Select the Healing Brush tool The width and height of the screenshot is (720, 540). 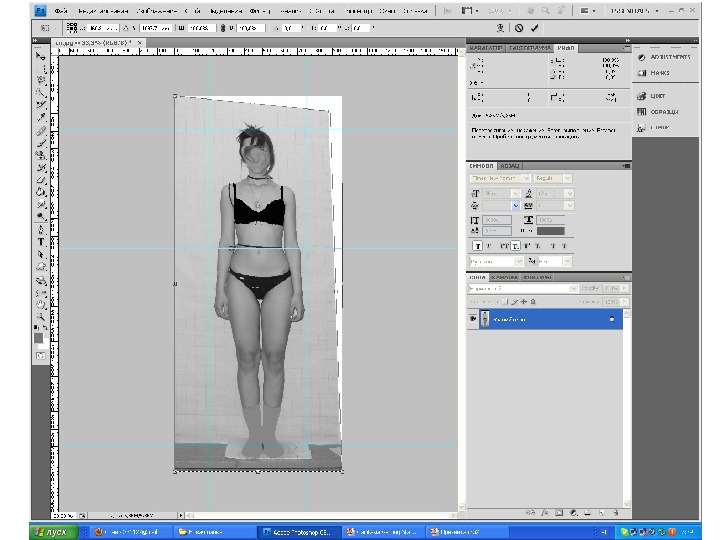click(41, 131)
